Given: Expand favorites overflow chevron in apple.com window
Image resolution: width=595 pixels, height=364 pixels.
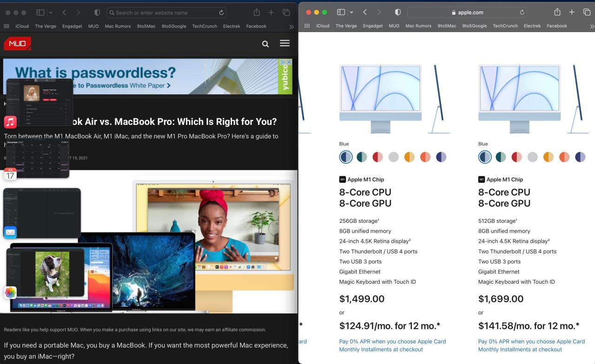Looking at the screenshot, I should tap(592, 26).
